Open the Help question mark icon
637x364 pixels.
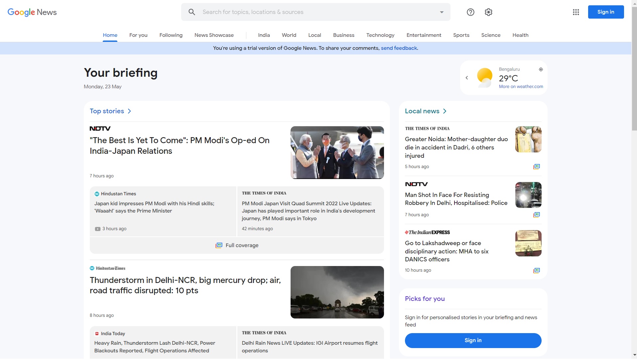click(470, 12)
